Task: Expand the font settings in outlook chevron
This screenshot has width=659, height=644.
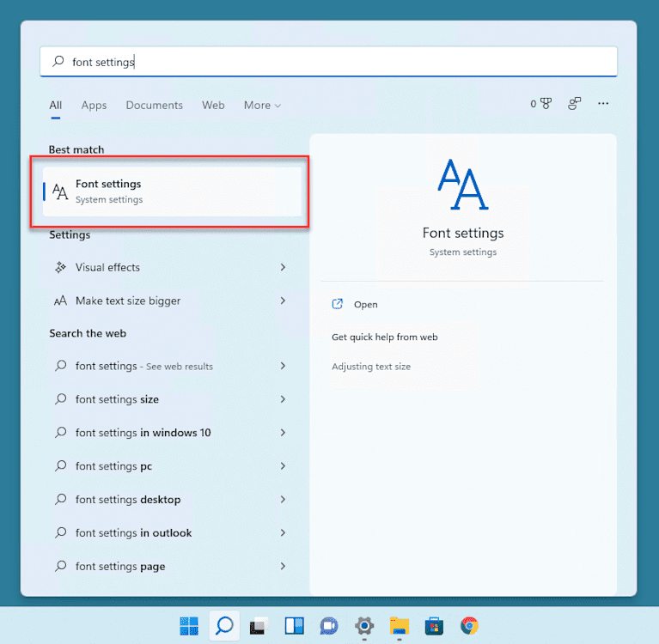Action: [x=283, y=532]
